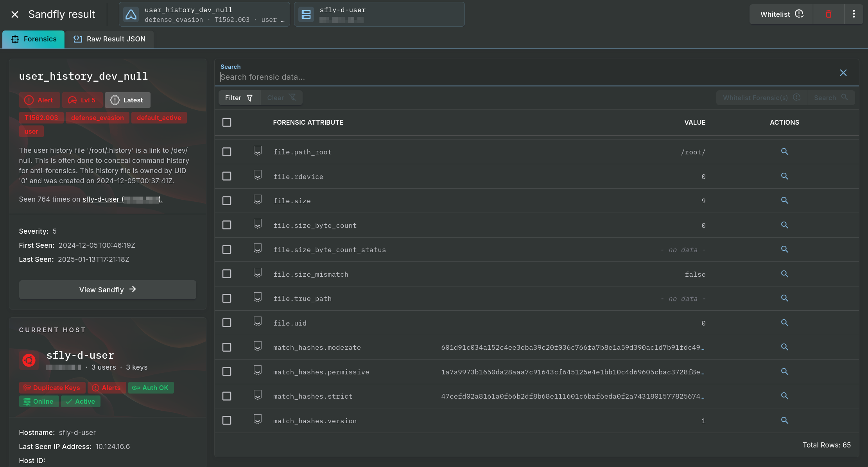
Task: Expand file.path_root row detail chevron
Action: tap(257, 150)
